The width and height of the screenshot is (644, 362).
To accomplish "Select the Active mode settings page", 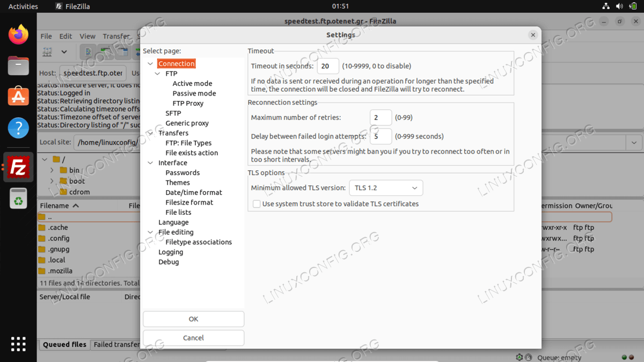I will (x=192, y=84).
